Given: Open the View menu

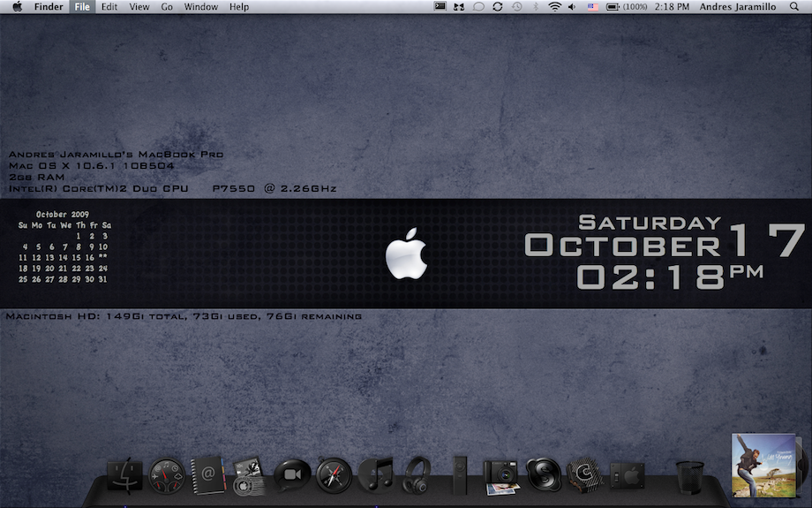Looking at the screenshot, I should [x=139, y=7].
